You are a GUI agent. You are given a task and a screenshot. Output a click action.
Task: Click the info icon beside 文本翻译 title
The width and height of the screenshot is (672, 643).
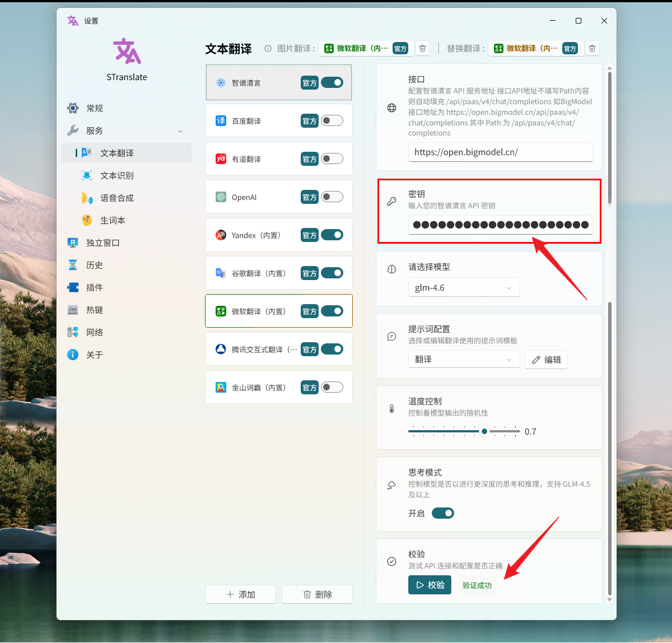(x=268, y=49)
